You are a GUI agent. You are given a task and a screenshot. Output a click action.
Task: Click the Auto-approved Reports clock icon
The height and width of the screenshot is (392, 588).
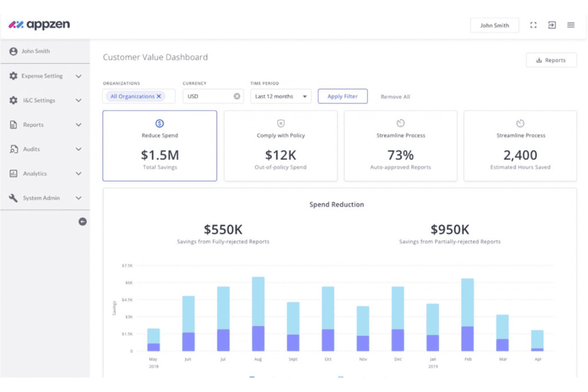400,123
